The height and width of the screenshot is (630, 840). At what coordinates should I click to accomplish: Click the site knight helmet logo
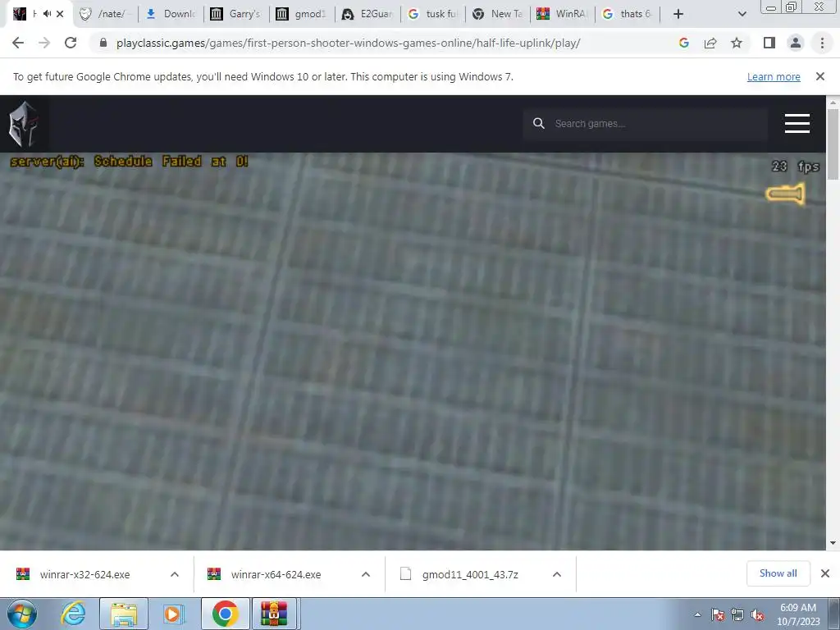pyautogui.click(x=24, y=124)
